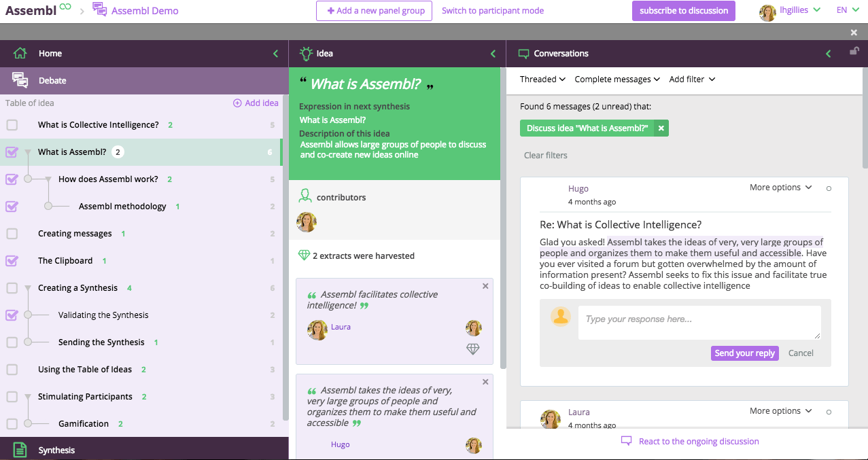Click the Idea lightbulb icon
868x460 pixels.
306,53
